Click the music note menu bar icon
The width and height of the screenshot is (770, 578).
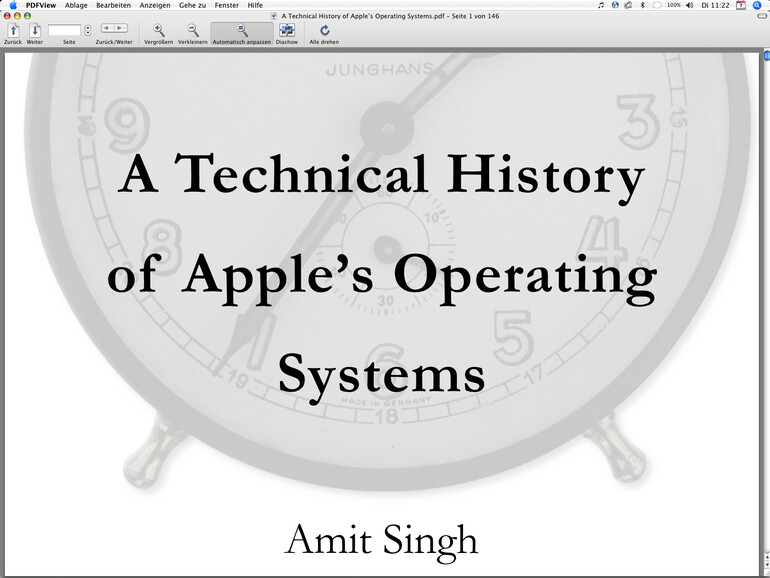[601, 5]
